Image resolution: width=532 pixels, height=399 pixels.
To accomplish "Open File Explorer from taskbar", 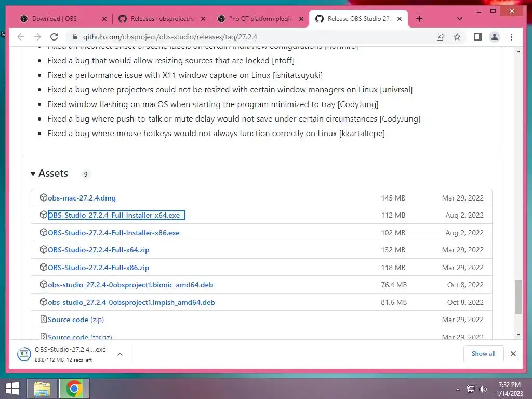I will coord(42,389).
